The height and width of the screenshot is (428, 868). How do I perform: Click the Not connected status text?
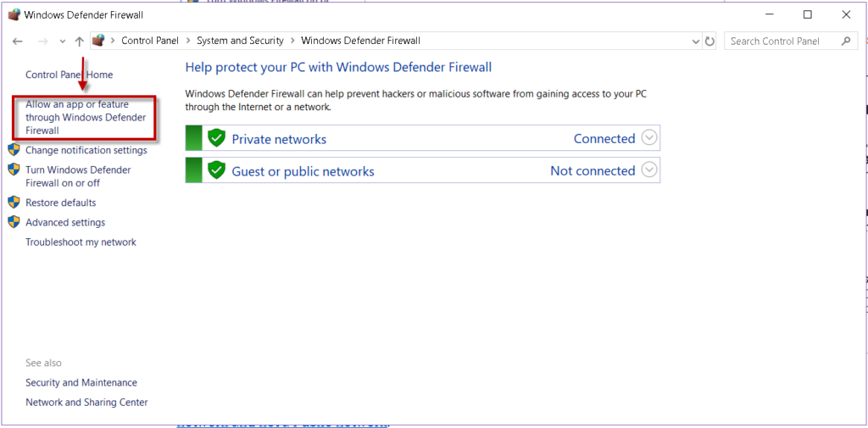pos(593,171)
